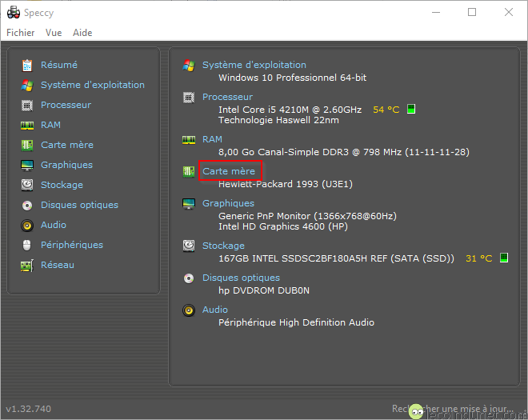
Task: Click Windows 10 Professionnel 64-bit text
Action: 292,78
